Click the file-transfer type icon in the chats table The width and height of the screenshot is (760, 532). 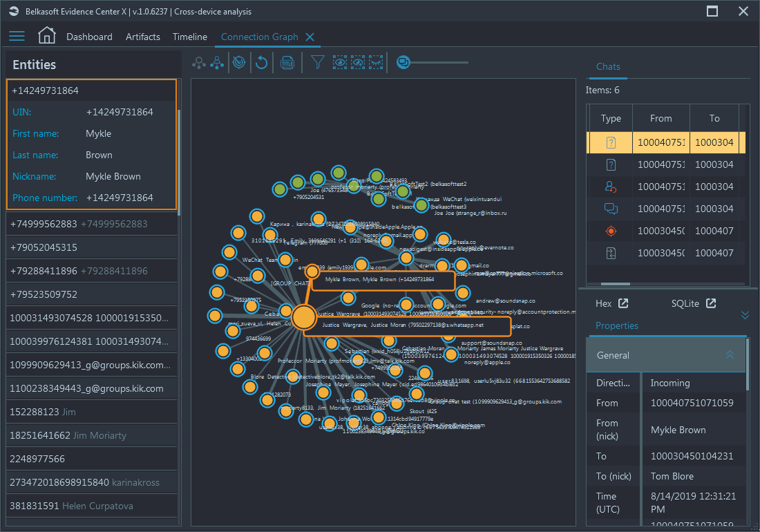(x=611, y=253)
